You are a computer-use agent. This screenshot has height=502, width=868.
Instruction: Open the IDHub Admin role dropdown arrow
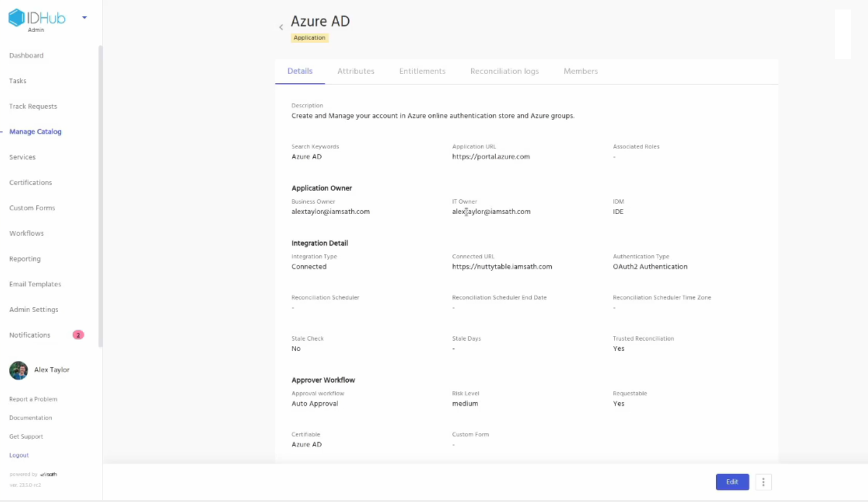(x=84, y=18)
